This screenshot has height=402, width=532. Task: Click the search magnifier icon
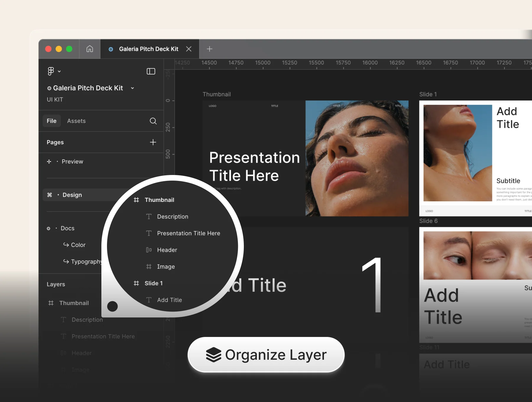point(153,121)
